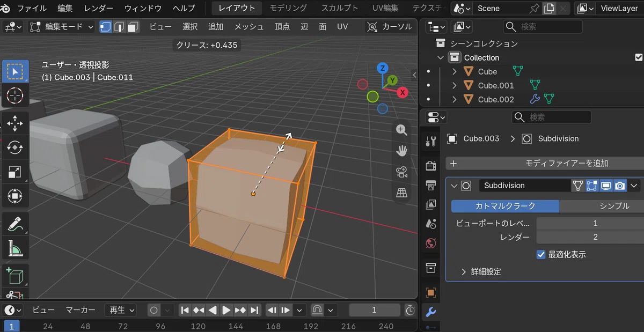Open the 編集 menu in top bar

(65, 8)
